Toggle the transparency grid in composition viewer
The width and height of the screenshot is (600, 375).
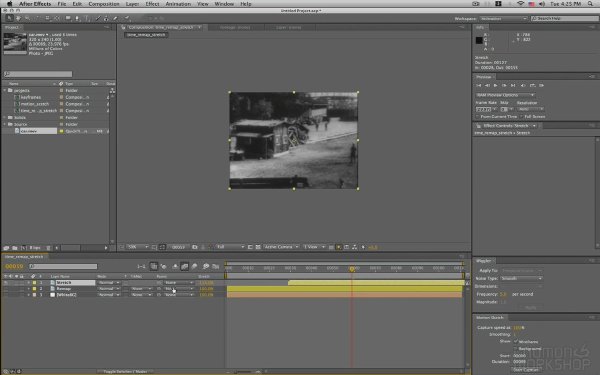click(258, 247)
